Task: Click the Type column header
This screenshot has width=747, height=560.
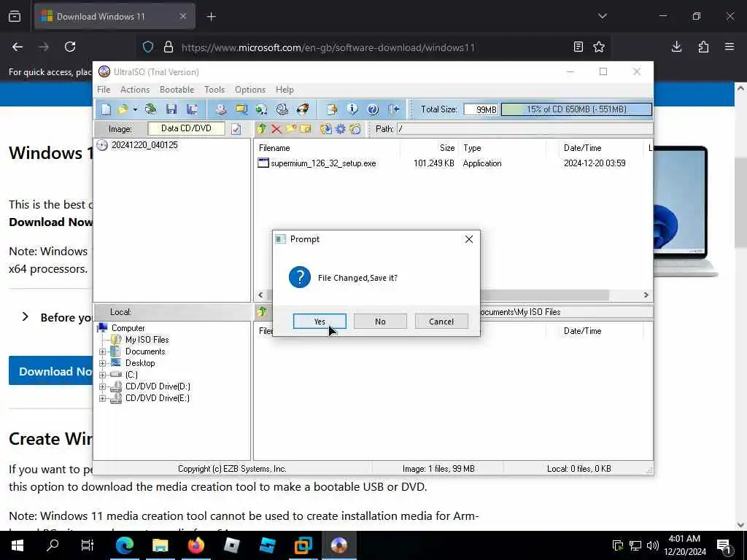Action: [x=502, y=148]
